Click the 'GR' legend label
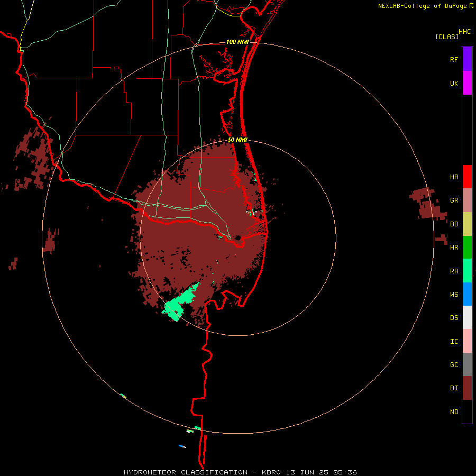476x476 pixels. pyautogui.click(x=454, y=200)
